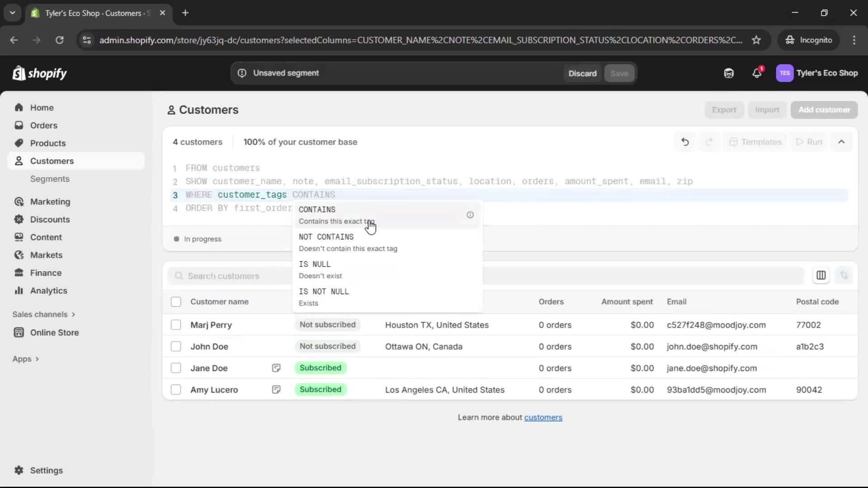
Task: Click the Add customer button
Action: 824,110
